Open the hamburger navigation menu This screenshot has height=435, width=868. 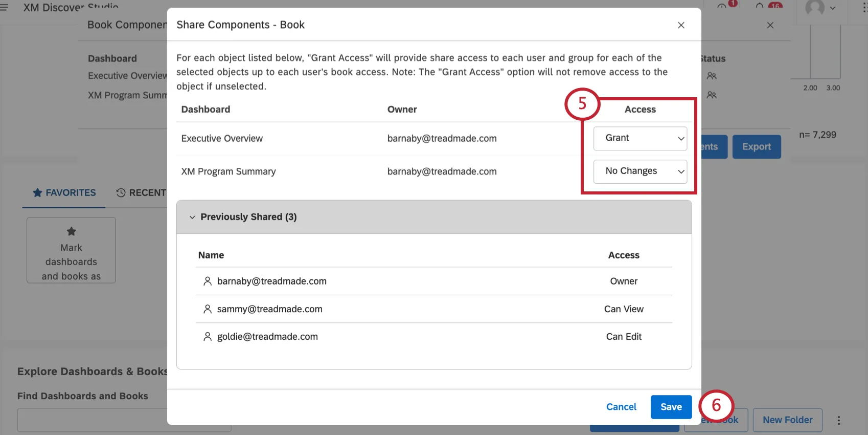(5, 7)
